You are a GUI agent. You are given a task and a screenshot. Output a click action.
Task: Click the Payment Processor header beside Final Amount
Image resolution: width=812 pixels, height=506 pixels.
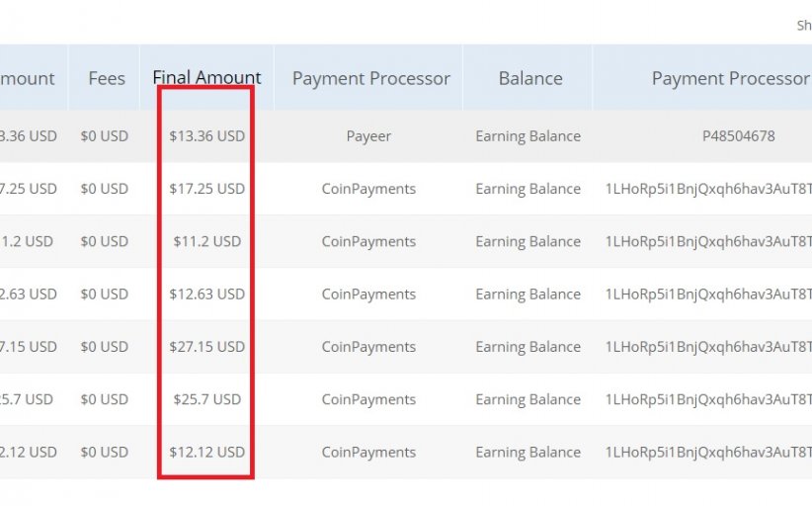[x=370, y=79]
